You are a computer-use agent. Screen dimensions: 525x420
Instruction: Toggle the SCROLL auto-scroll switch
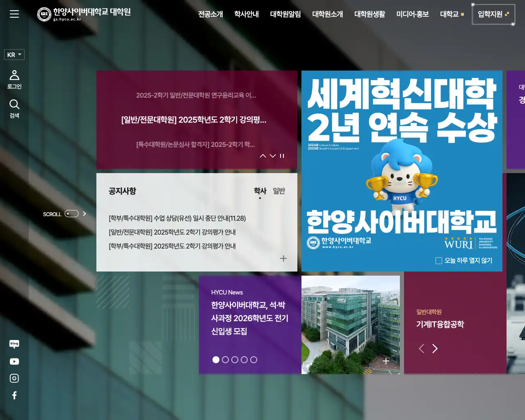(71, 213)
